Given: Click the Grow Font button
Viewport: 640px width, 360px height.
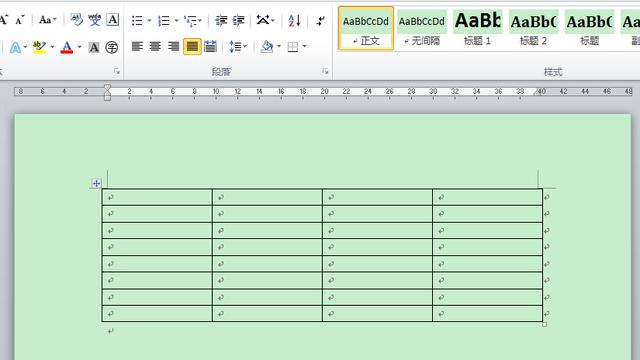Looking at the screenshot, I should tap(3, 20).
